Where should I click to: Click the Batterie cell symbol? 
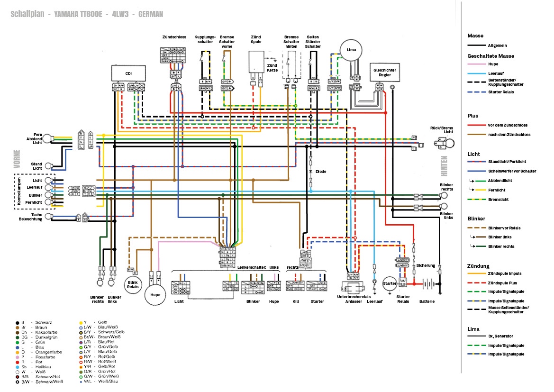coord(428,284)
